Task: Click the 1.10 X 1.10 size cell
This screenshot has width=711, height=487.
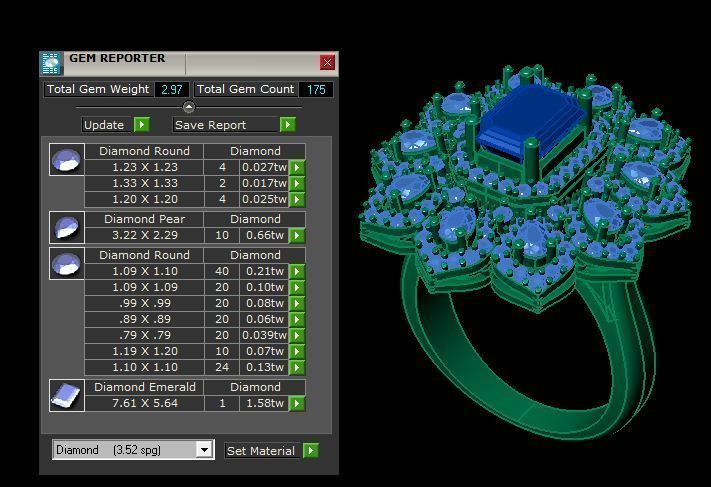Action: tap(144, 367)
